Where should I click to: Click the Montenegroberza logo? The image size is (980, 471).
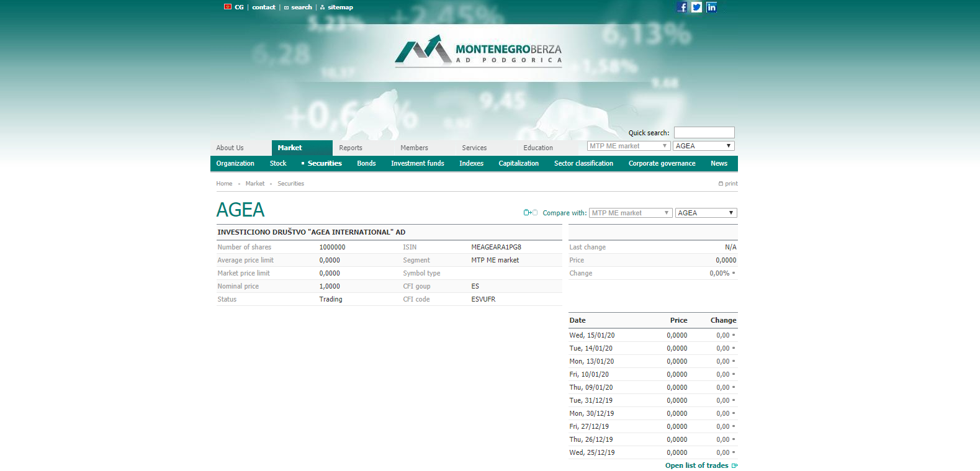tap(478, 51)
